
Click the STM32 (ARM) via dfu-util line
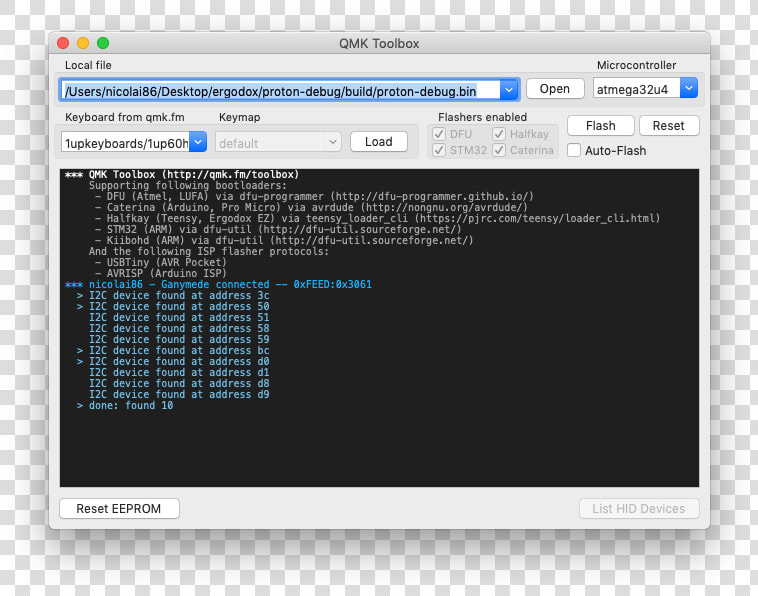tap(278, 230)
